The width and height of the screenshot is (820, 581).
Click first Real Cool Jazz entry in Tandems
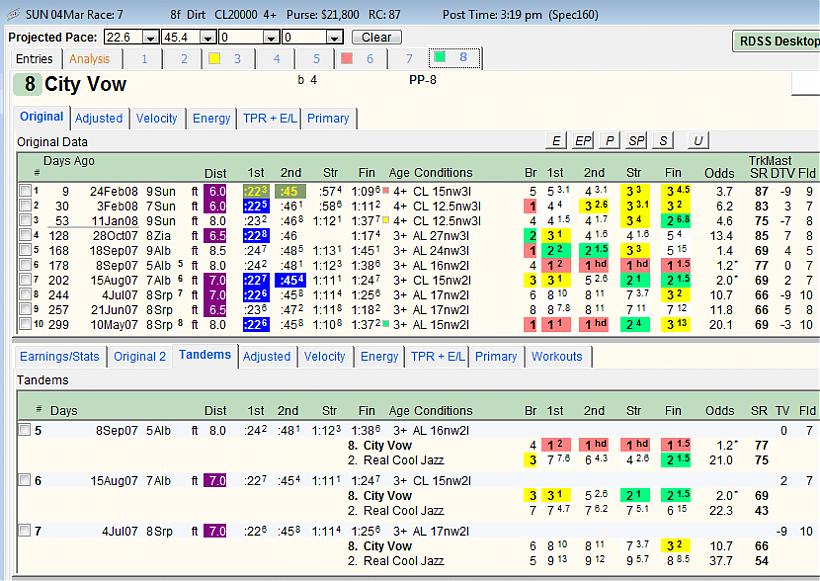click(x=396, y=460)
